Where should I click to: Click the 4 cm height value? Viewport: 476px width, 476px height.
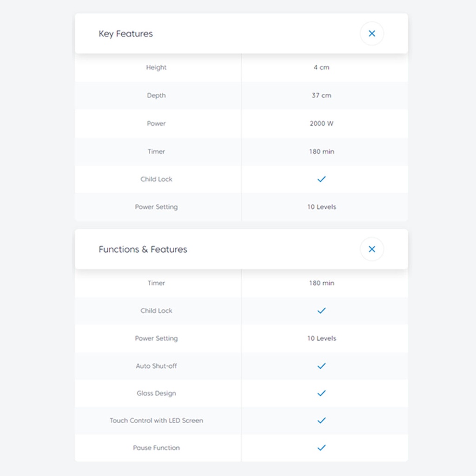[321, 67]
